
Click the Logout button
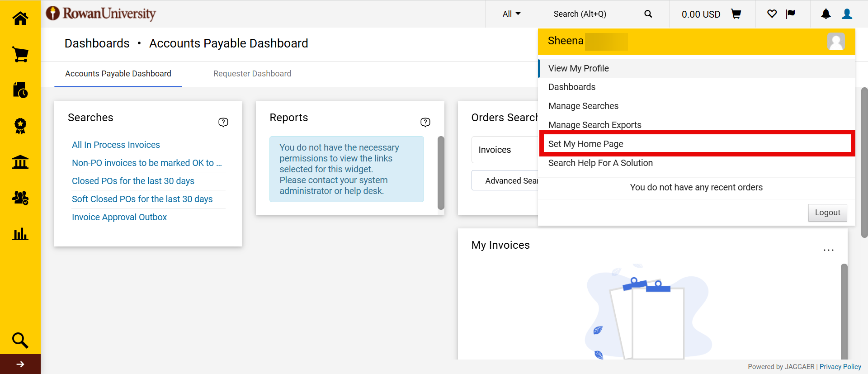(x=827, y=213)
